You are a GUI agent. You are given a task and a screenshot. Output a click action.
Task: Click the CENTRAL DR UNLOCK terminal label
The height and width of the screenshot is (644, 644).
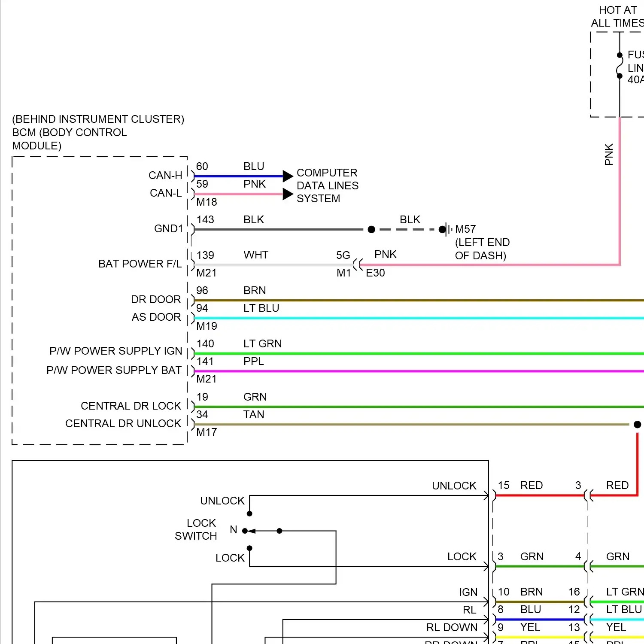click(123, 424)
